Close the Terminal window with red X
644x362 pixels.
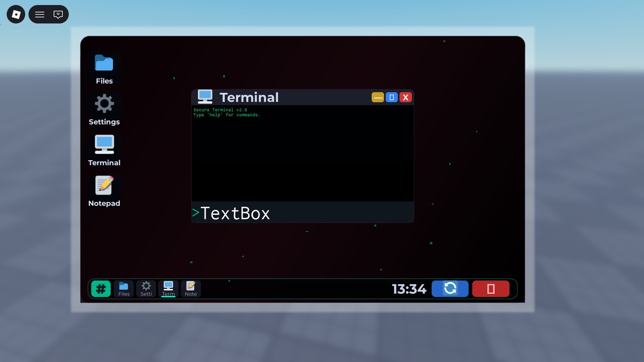[406, 97]
